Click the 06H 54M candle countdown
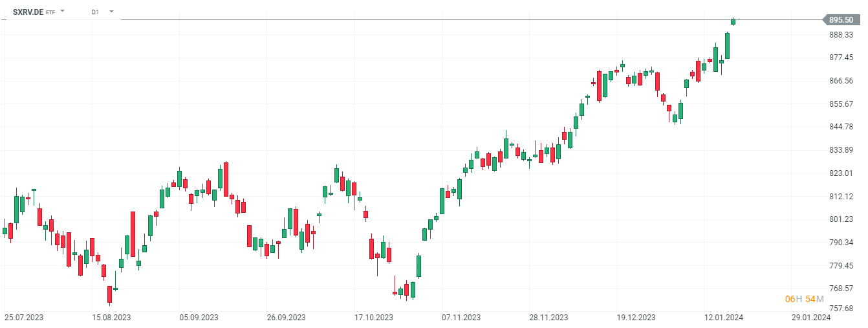 [x=804, y=298]
